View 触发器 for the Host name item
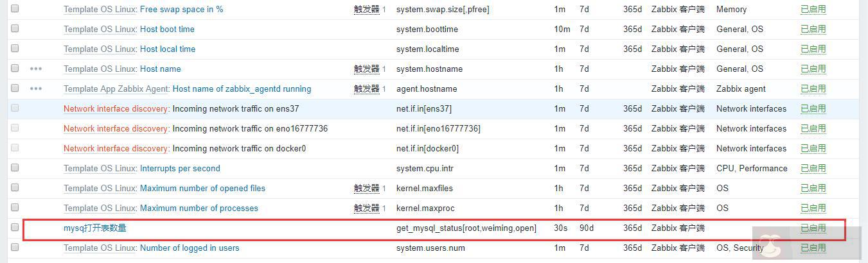This screenshot has height=263, width=868. point(367,69)
